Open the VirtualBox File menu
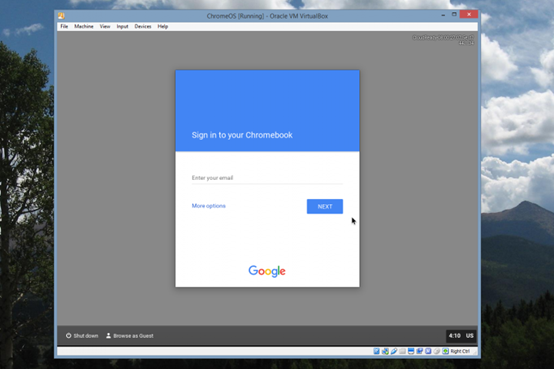Image resolution: width=554 pixels, height=369 pixels. tap(64, 27)
